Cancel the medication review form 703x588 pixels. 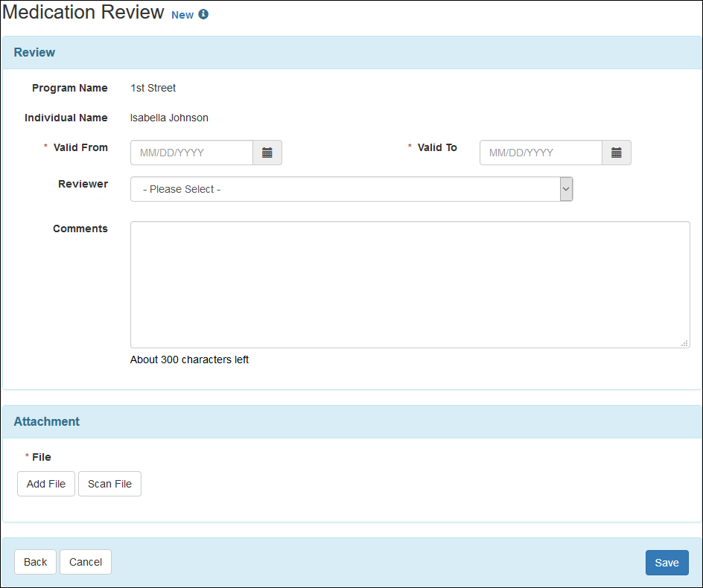[x=86, y=562]
